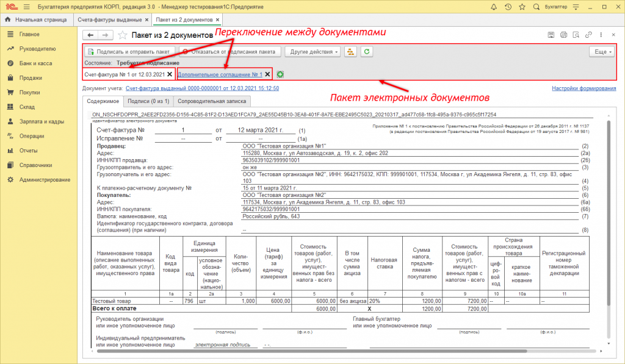Click the horizontal scrollbar of document
The width and height of the screenshot is (625, 364).
(x=312, y=351)
